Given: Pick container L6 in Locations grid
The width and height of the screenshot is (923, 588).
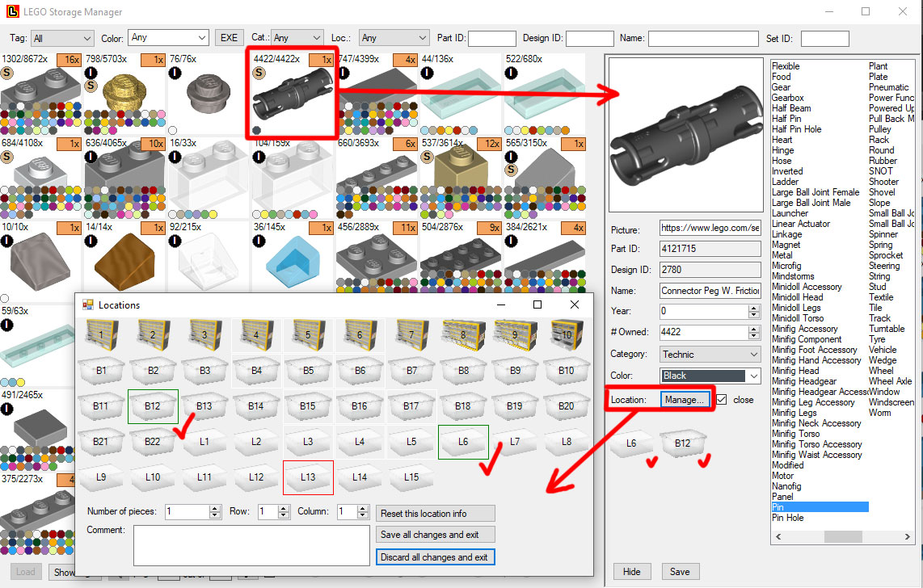Looking at the screenshot, I should pyautogui.click(x=463, y=442).
